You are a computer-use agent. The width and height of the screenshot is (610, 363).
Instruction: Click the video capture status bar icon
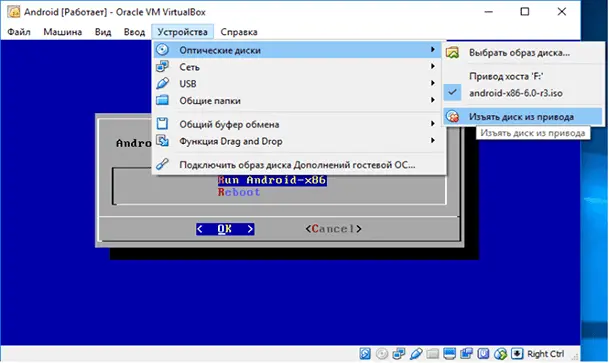pos(466,353)
